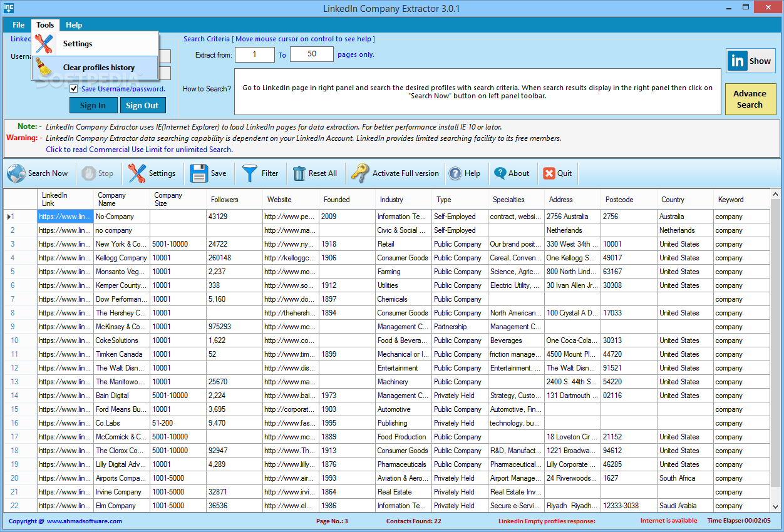Select the McKinsey & Co company cell

[x=121, y=327]
